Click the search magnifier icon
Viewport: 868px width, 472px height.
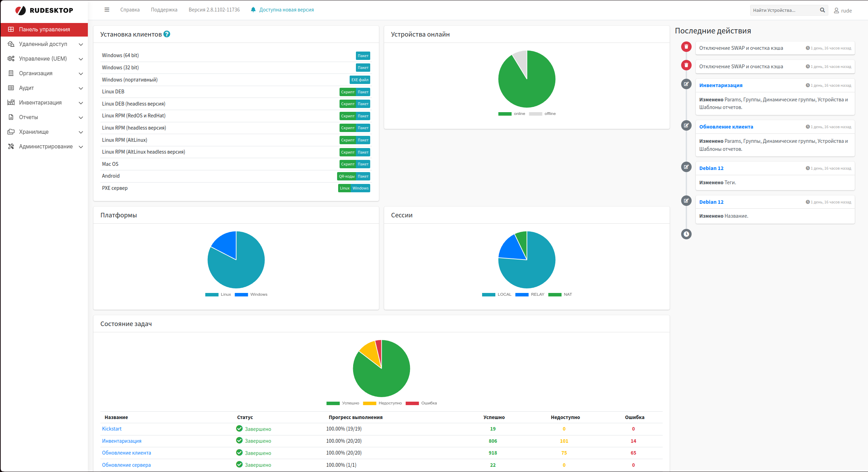pos(822,10)
